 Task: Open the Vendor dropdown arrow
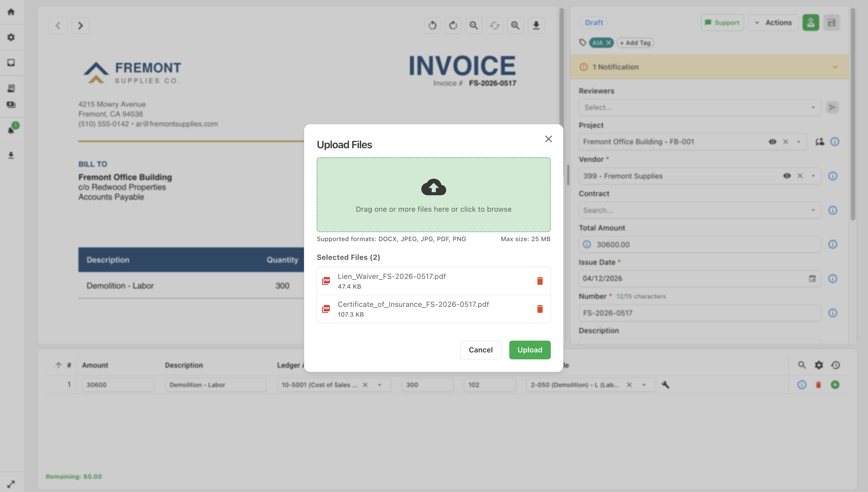pos(813,176)
